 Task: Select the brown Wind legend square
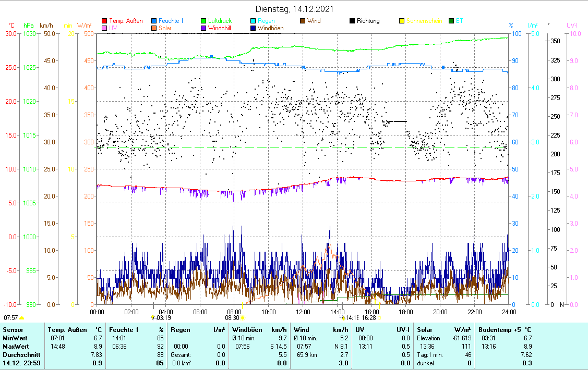[x=302, y=21]
